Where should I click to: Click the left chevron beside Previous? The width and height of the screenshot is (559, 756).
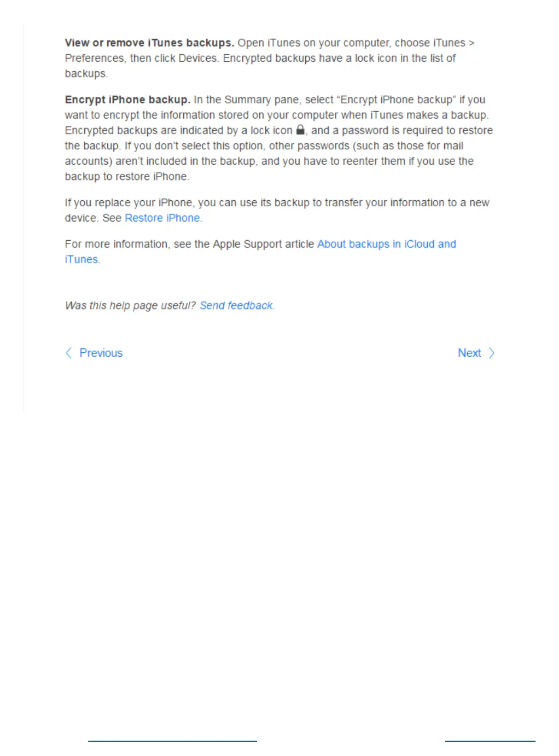pyautogui.click(x=69, y=353)
